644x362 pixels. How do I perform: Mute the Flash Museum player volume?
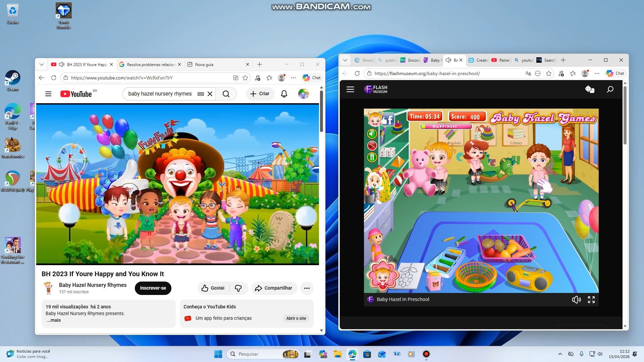576,300
